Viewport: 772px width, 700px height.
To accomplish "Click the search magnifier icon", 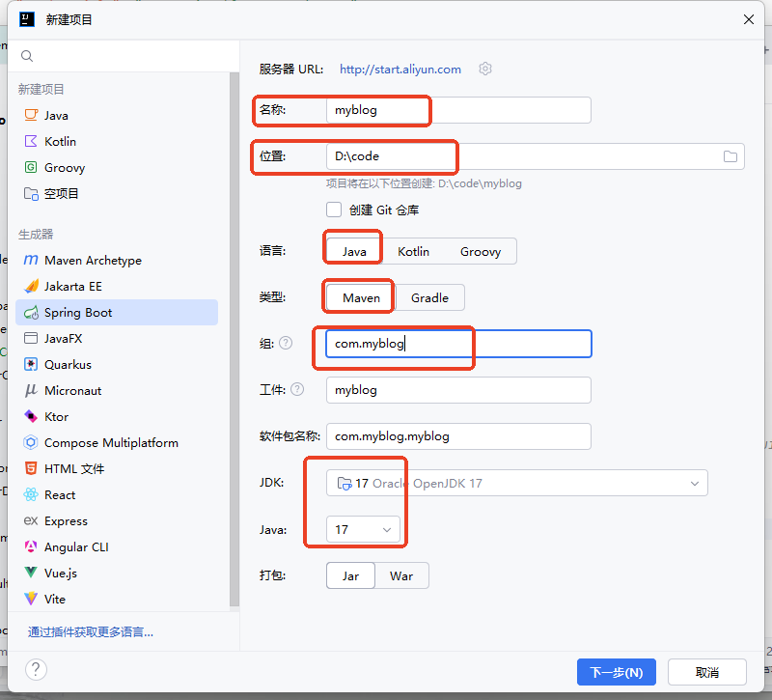I will 27,56.
